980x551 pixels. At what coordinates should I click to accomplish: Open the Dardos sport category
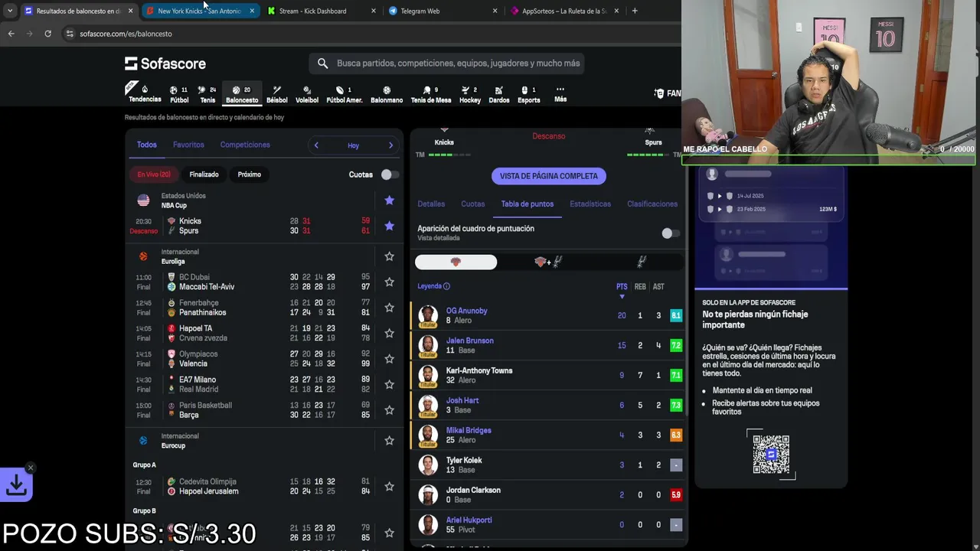coord(499,94)
